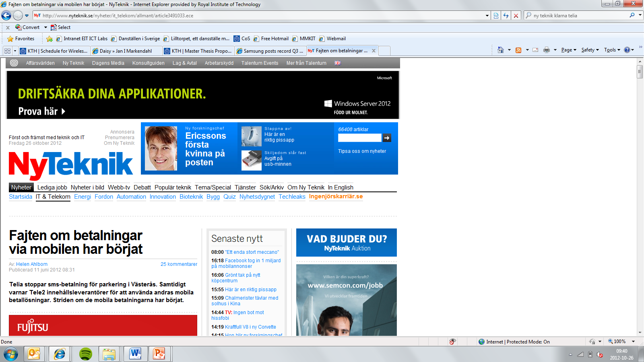
Task: Click the Windows Start orb
Action: [11, 354]
